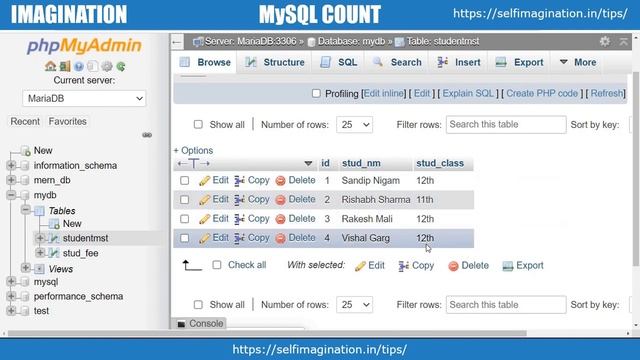This screenshot has width=640, height=360.
Task: Open the Recent tab in sidebar
Action: click(x=25, y=122)
